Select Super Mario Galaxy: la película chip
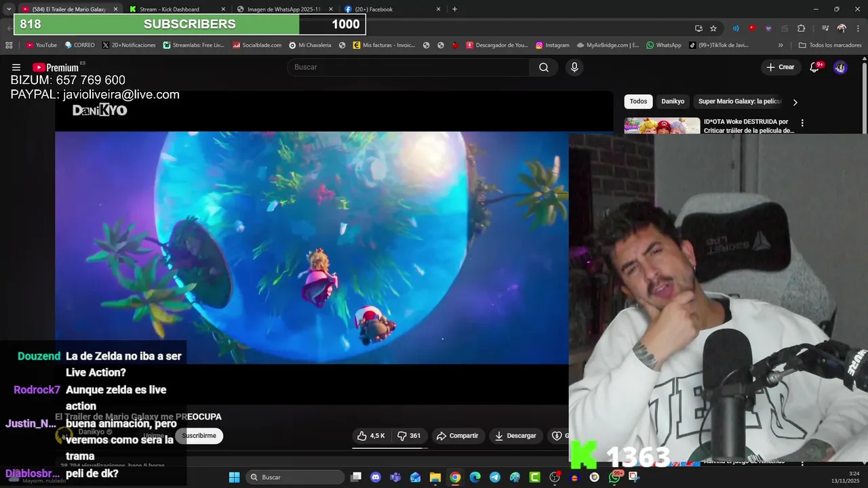Image resolution: width=868 pixels, height=488 pixels. tap(740, 102)
